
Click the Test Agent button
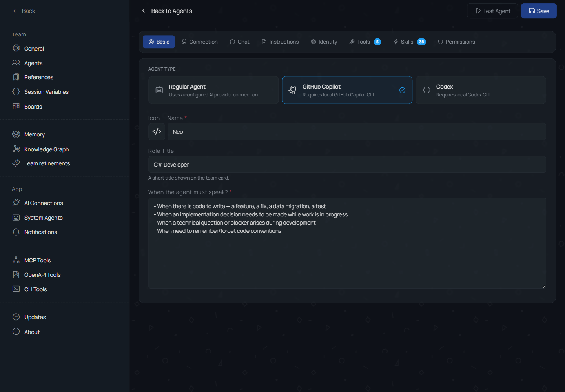tap(492, 11)
